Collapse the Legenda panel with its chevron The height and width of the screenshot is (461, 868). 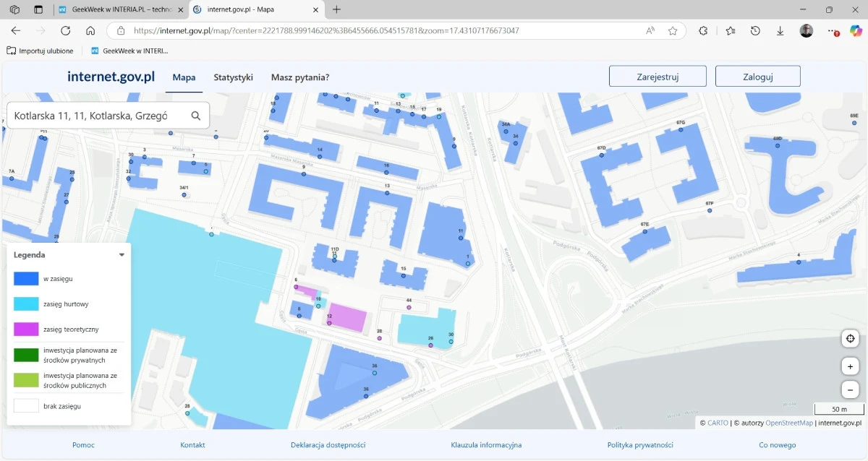122,254
